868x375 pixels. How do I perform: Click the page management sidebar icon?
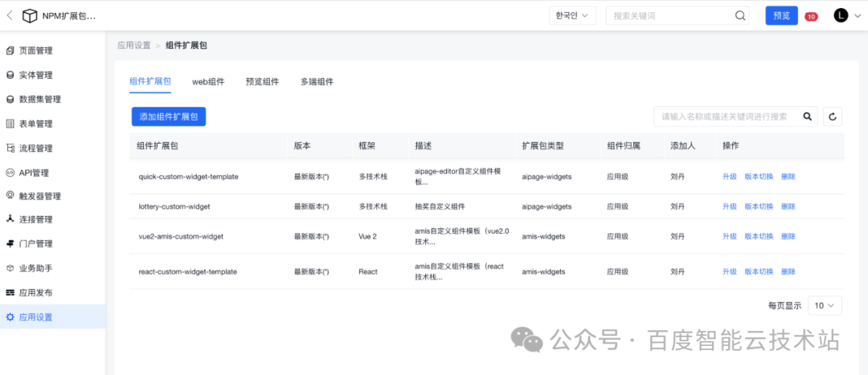point(10,51)
